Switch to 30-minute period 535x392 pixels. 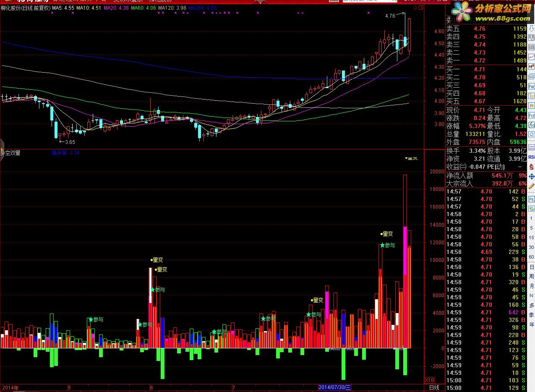(x=532, y=248)
